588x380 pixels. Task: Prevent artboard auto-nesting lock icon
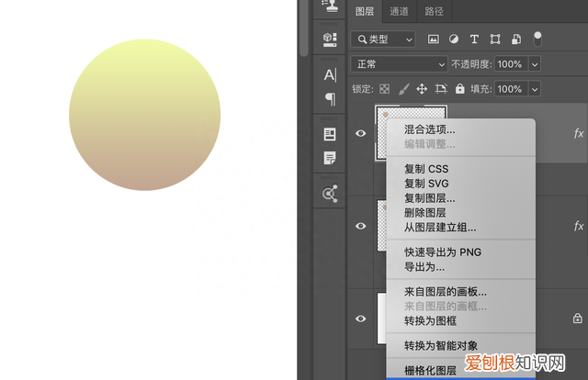click(x=441, y=89)
